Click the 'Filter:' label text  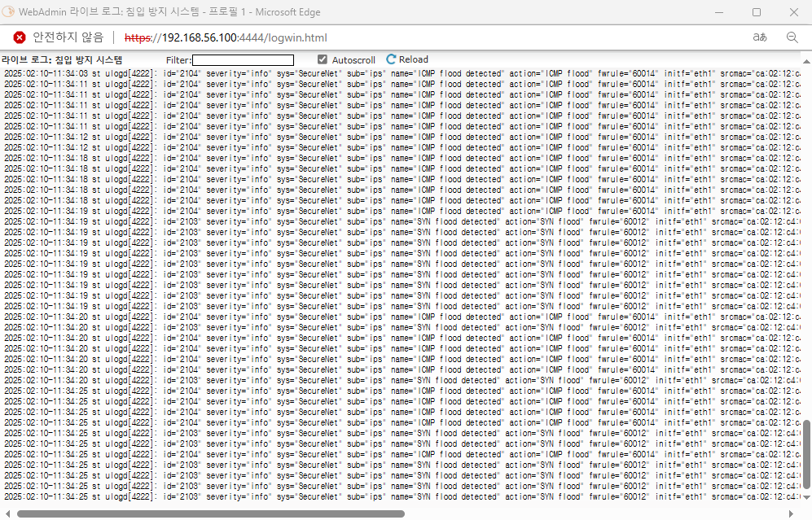click(178, 60)
